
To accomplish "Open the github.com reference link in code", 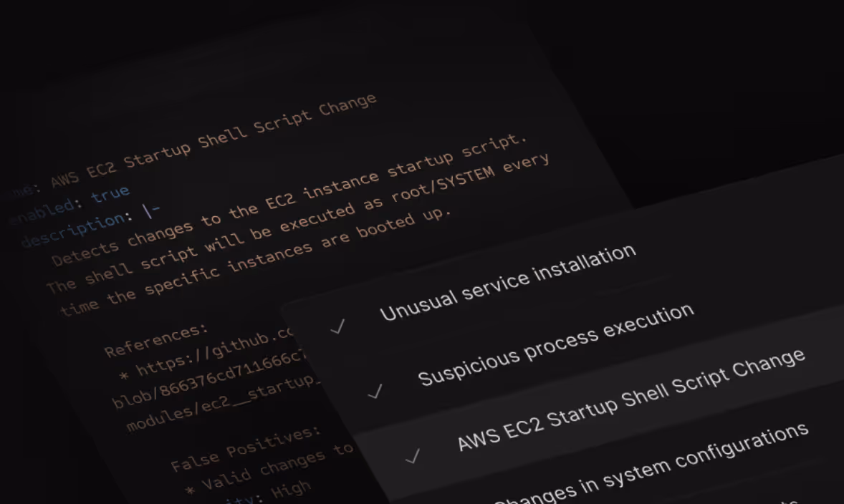I will pyautogui.click(x=214, y=352).
